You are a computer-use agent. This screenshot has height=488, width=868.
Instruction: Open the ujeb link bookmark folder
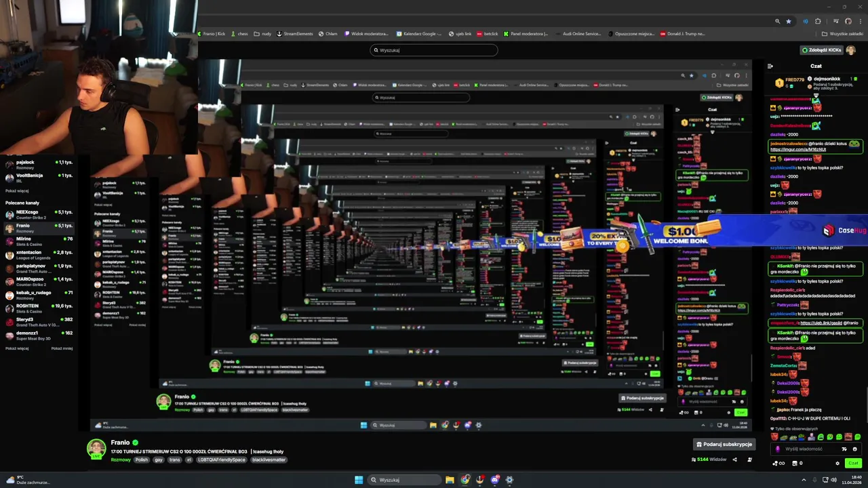click(460, 34)
